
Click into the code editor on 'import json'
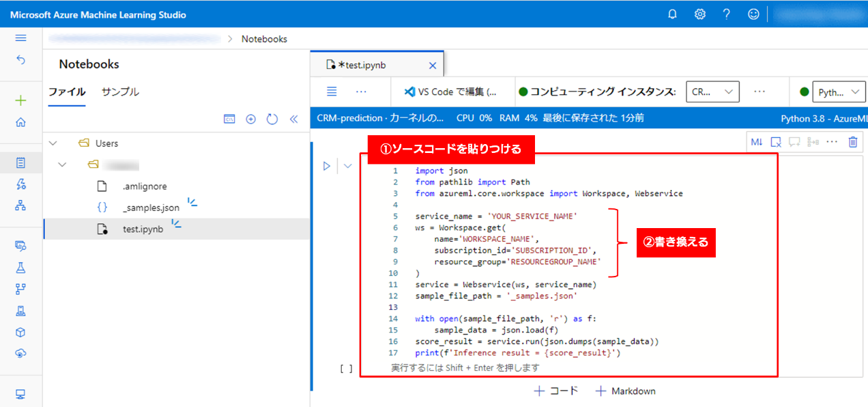click(442, 171)
